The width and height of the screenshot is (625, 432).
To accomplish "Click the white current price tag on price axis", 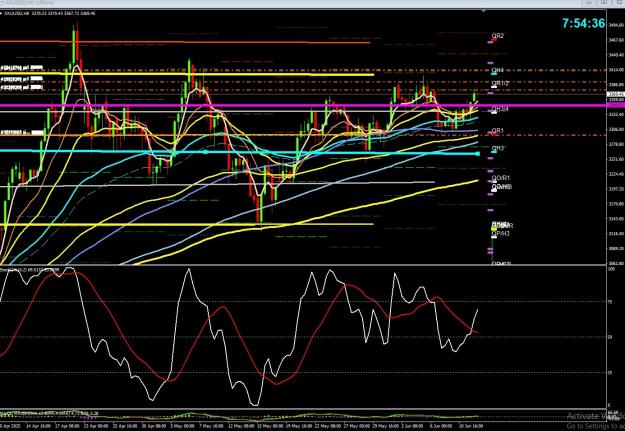I will point(616,94).
